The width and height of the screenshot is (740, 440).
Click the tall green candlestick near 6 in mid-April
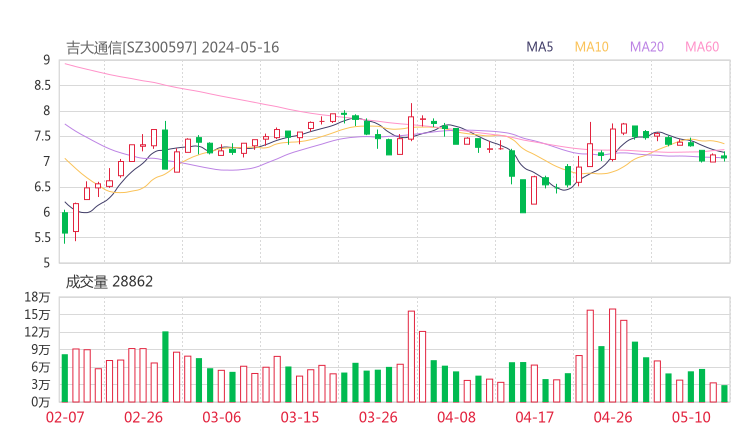(523, 196)
